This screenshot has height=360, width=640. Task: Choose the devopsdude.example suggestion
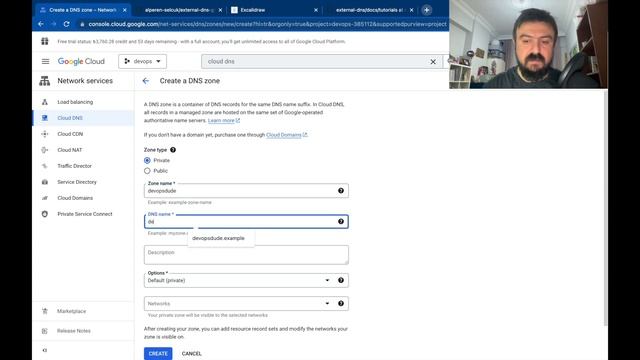[218, 238]
